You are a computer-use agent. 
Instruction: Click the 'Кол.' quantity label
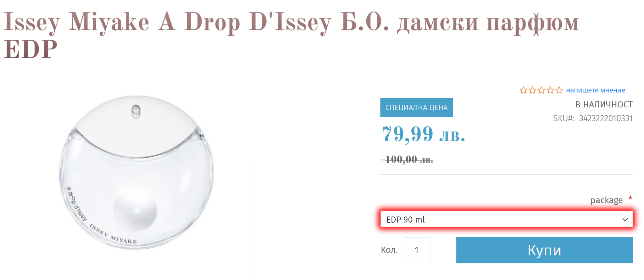point(389,250)
